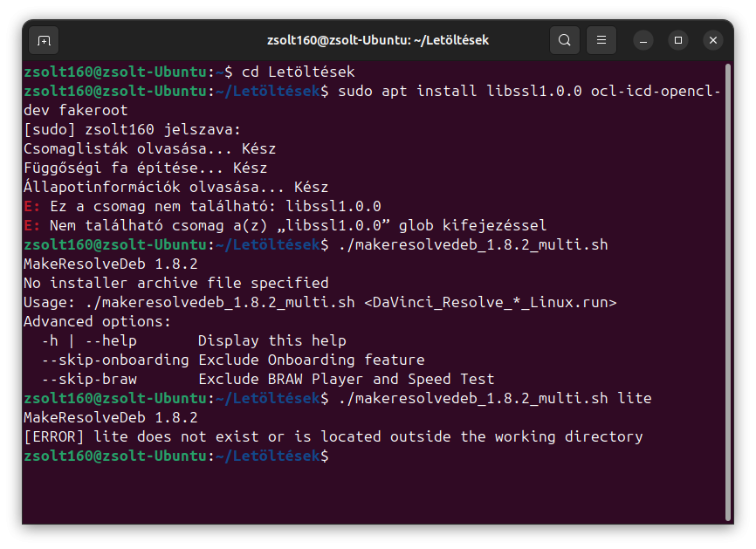Click the "sudo apt install" command text
The height and width of the screenshot is (549, 756).
pos(407,91)
